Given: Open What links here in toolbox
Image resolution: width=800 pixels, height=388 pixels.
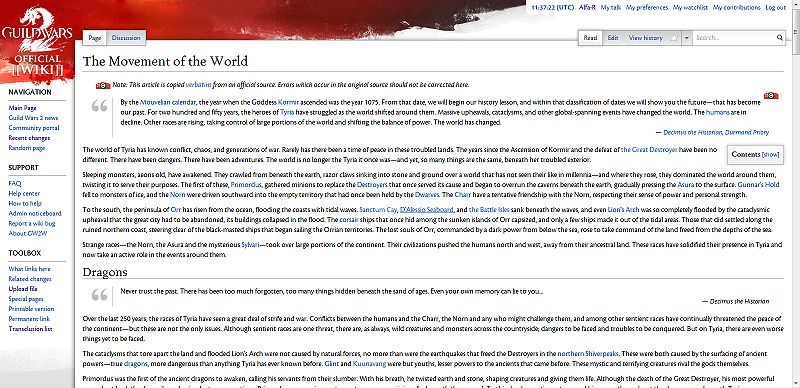Looking at the screenshot, I should (x=29, y=269).
